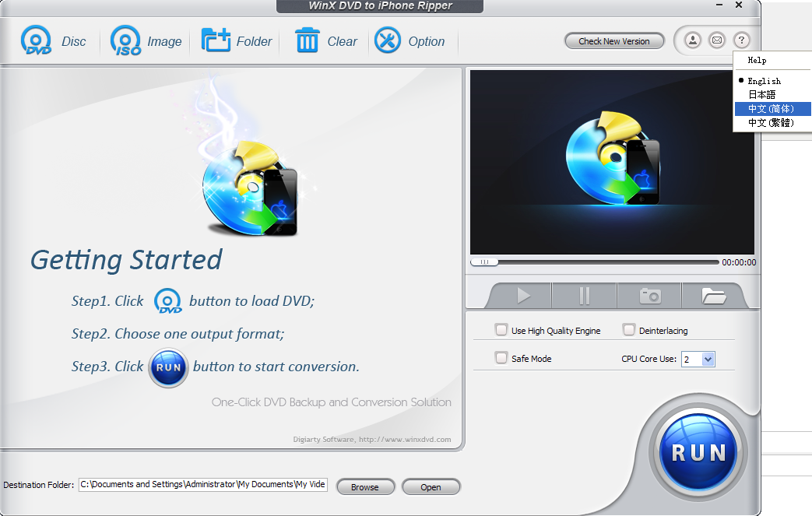Browse for destination folder
The width and height of the screenshot is (812, 516).
pyautogui.click(x=365, y=487)
